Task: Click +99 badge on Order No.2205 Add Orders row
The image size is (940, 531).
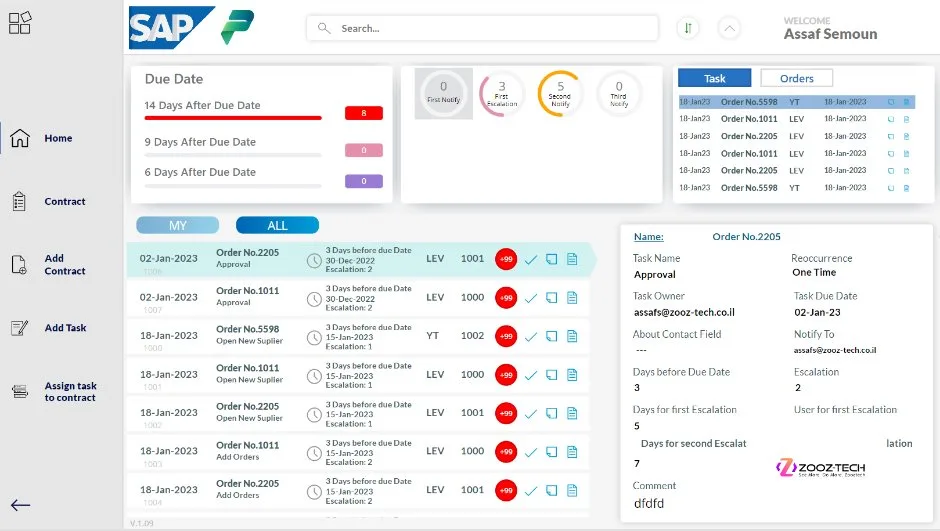Action: [x=506, y=490]
